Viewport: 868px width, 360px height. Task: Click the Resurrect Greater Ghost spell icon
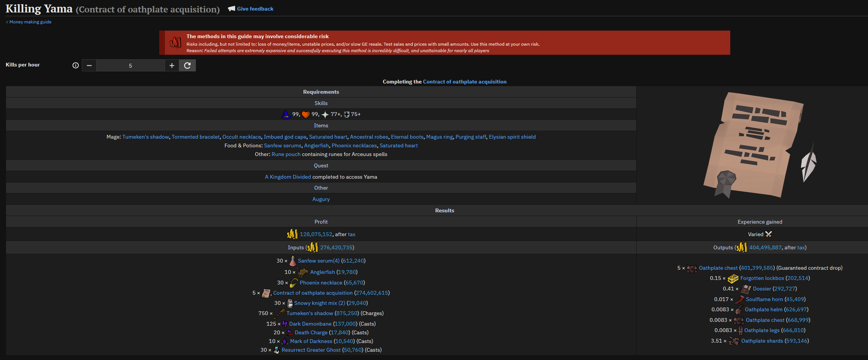coord(276,350)
